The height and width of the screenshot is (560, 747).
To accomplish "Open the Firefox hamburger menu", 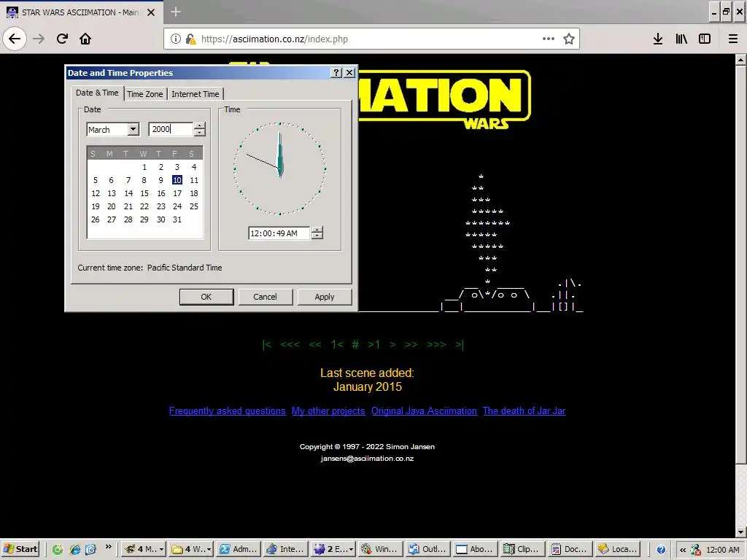I will click(x=733, y=39).
